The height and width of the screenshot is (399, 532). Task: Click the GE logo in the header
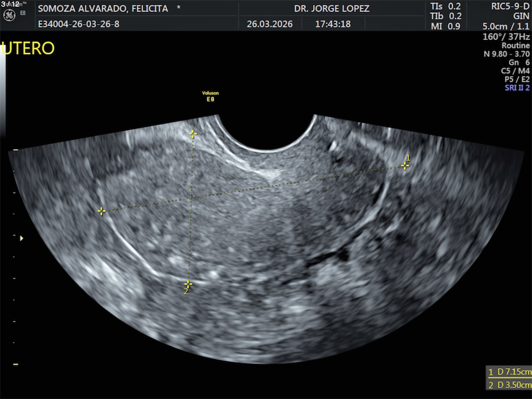[9, 15]
